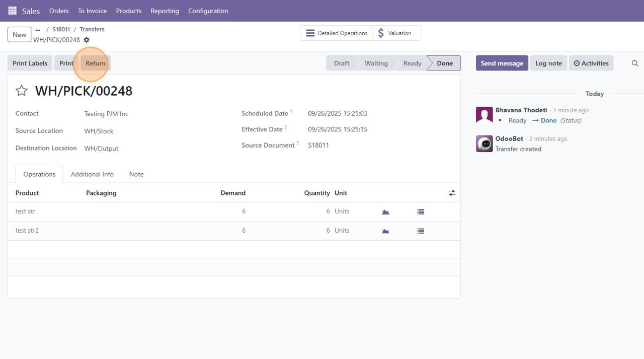Open the Valuation smart button
This screenshot has width=644, height=359.
(x=396, y=33)
